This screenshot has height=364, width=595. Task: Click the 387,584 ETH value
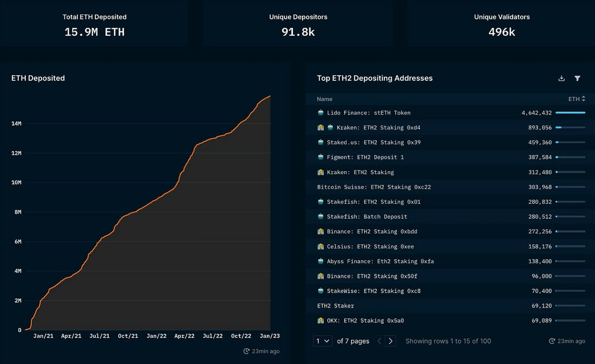point(540,157)
